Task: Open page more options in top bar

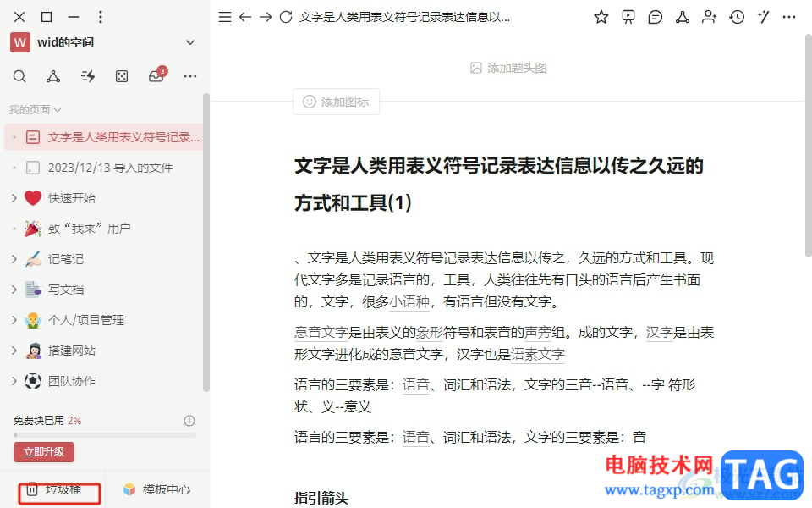Action: (x=788, y=17)
